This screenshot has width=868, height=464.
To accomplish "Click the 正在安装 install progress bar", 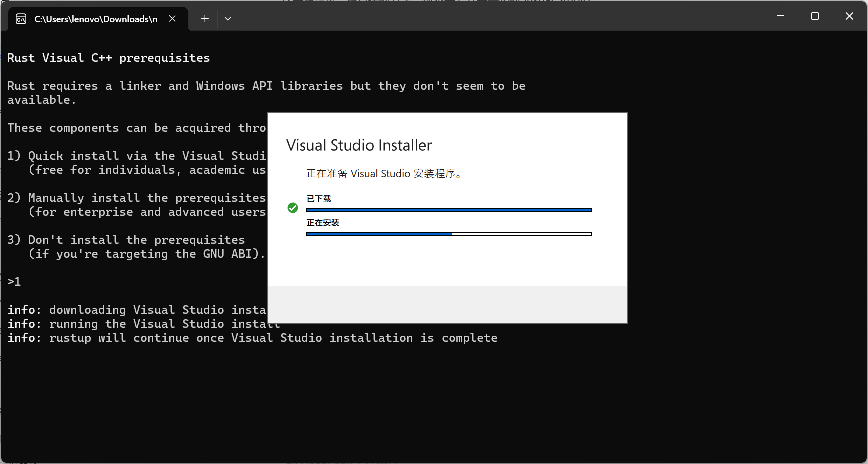I will click(449, 234).
